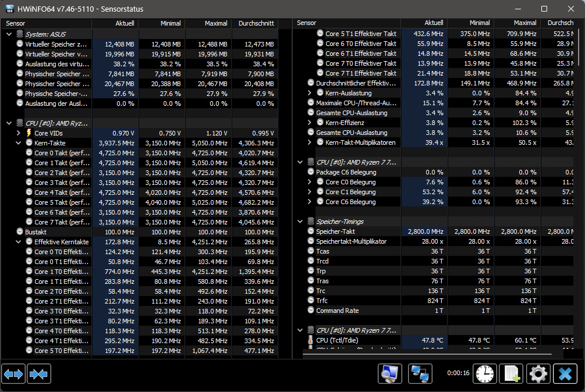585x392 pixels.
Task: Click the Package C6 Belegung sensor icon
Action: click(x=311, y=172)
